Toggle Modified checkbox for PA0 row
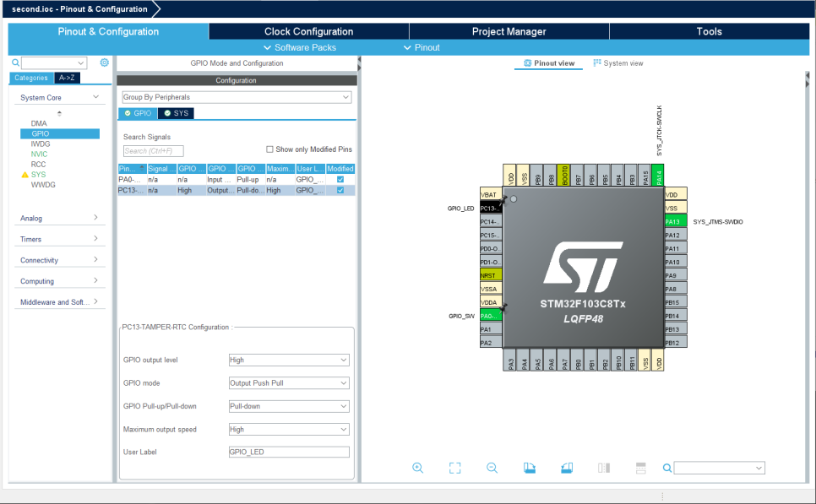 pos(340,180)
